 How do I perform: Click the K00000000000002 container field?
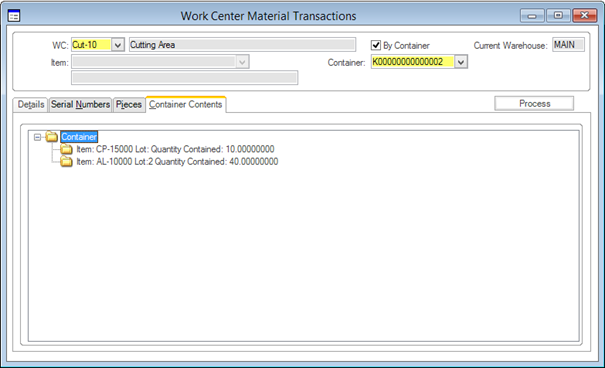(413, 62)
